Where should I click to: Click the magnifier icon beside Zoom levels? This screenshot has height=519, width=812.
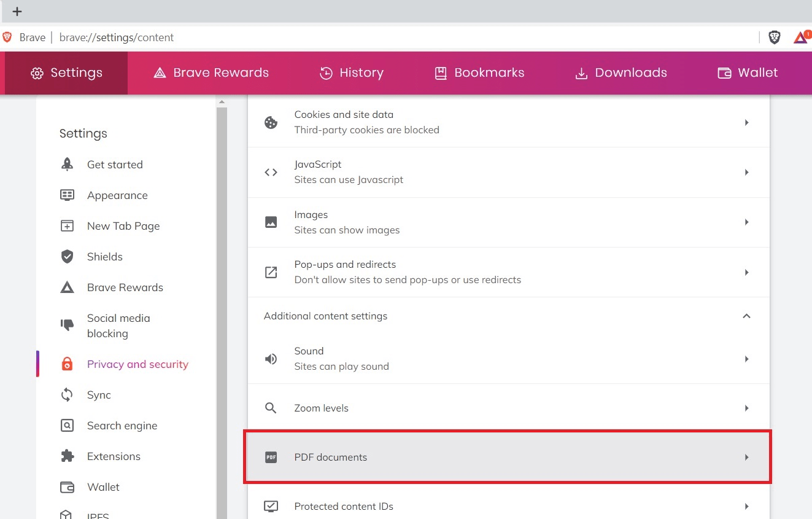point(271,407)
